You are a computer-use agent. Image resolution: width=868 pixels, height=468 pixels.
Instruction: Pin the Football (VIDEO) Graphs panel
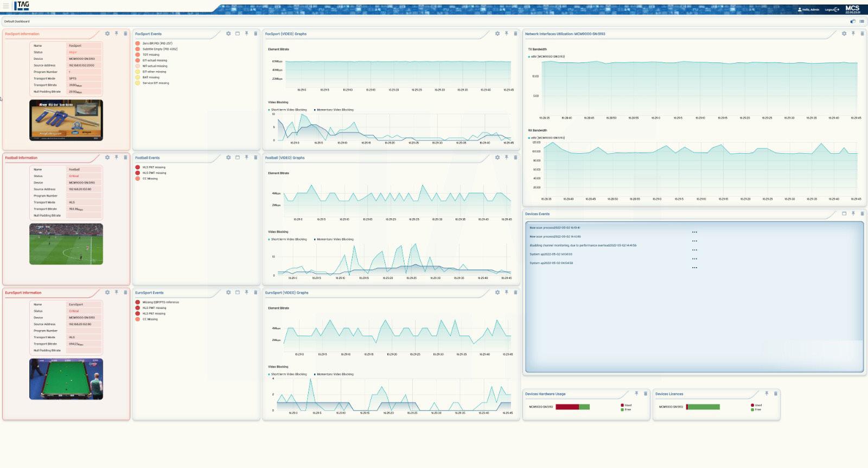(507, 157)
